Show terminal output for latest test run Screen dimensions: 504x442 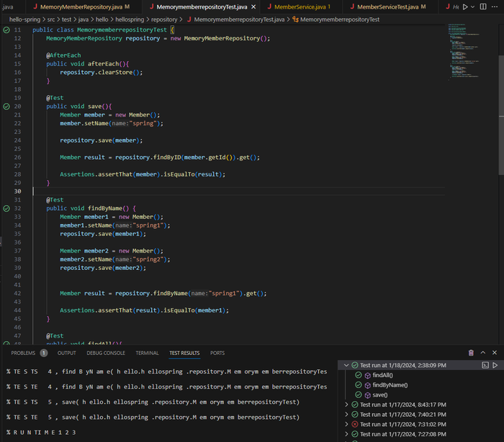point(484,366)
